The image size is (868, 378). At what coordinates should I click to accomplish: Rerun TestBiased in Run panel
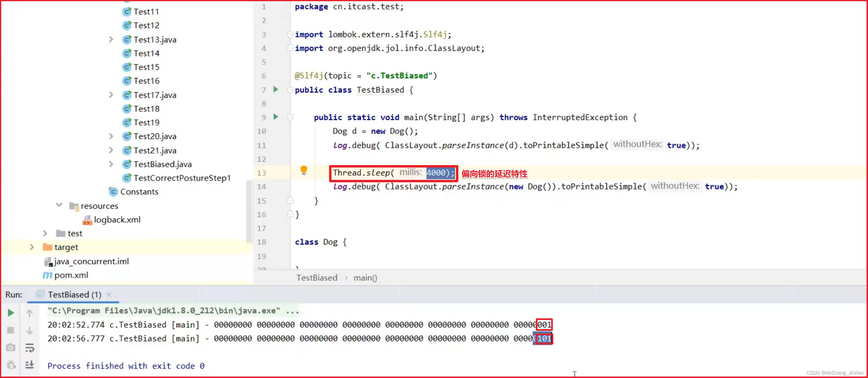coord(11,313)
